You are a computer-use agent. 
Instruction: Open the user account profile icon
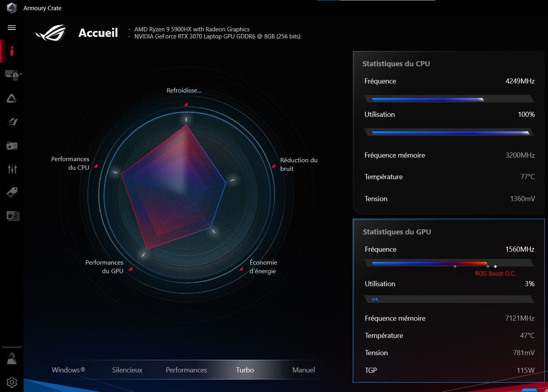click(12, 359)
